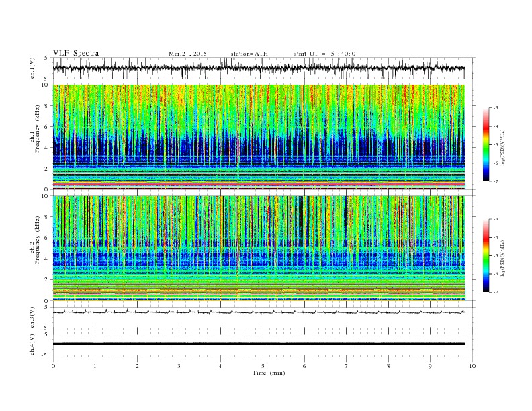
Task: Click the "9" tick on the time axis
Action: click(x=430, y=366)
